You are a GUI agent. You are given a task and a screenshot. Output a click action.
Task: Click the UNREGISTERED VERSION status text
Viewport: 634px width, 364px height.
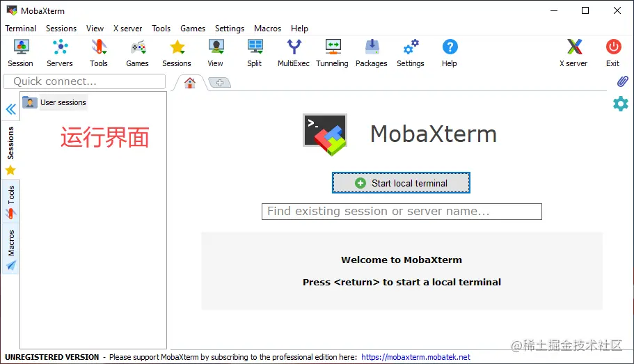click(x=51, y=357)
